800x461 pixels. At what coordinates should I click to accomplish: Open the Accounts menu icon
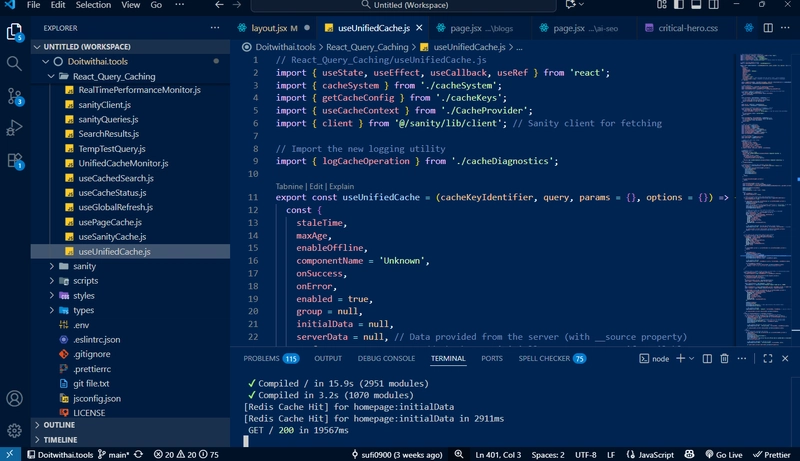coord(15,399)
